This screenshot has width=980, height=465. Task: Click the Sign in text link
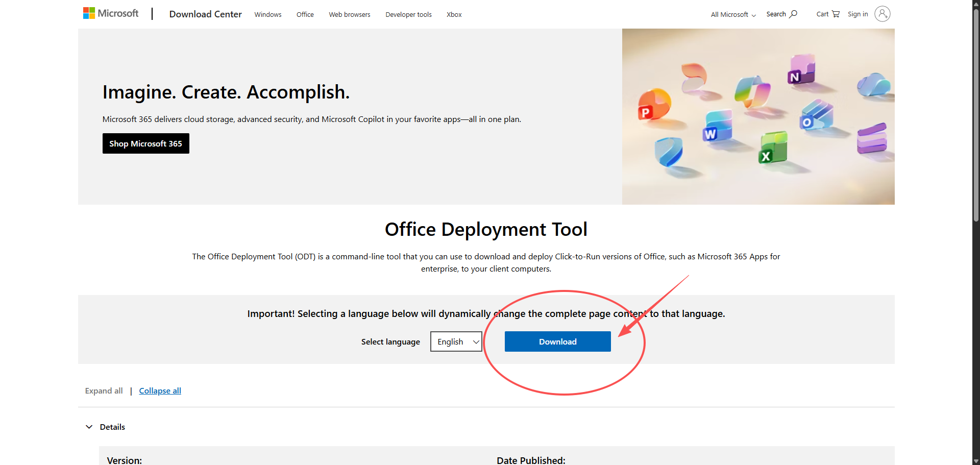(x=858, y=14)
